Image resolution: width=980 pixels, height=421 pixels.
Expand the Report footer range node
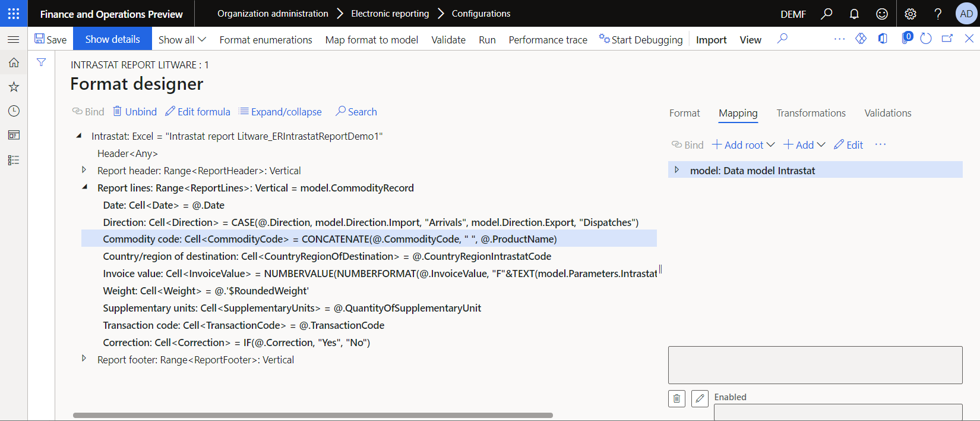[84, 359]
